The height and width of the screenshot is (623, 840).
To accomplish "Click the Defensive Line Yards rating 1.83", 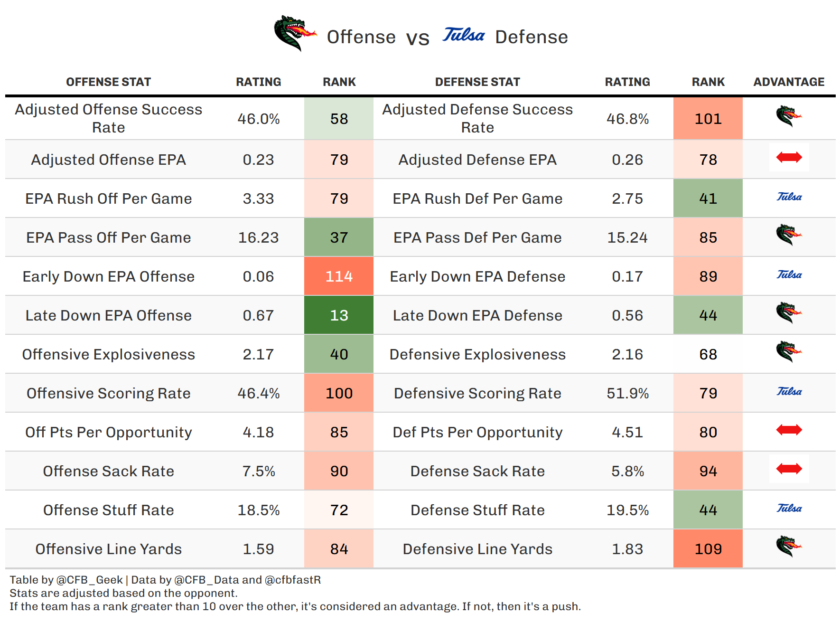I will point(627,549).
